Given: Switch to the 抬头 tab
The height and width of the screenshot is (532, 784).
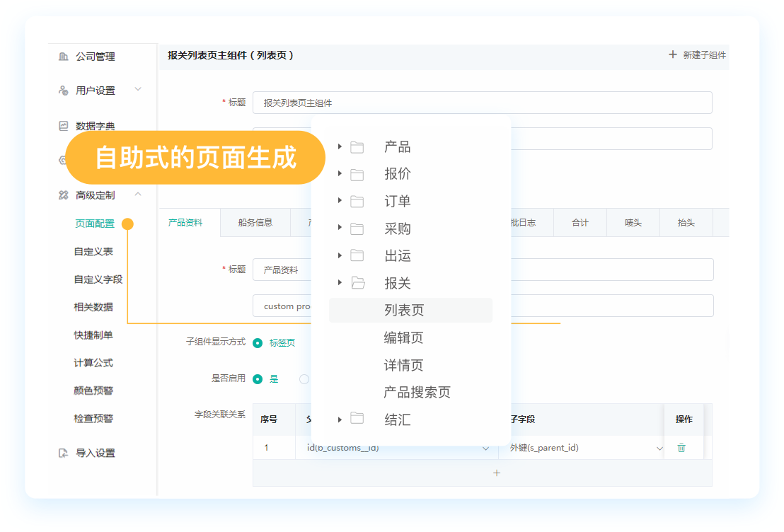Looking at the screenshot, I should click(686, 223).
